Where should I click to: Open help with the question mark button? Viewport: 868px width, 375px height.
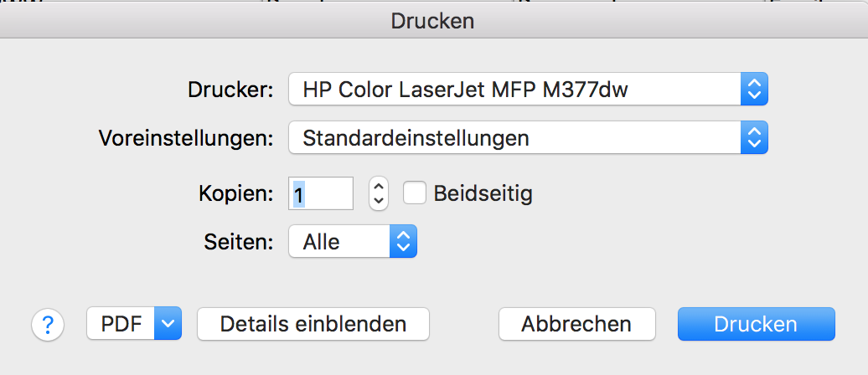tap(48, 324)
